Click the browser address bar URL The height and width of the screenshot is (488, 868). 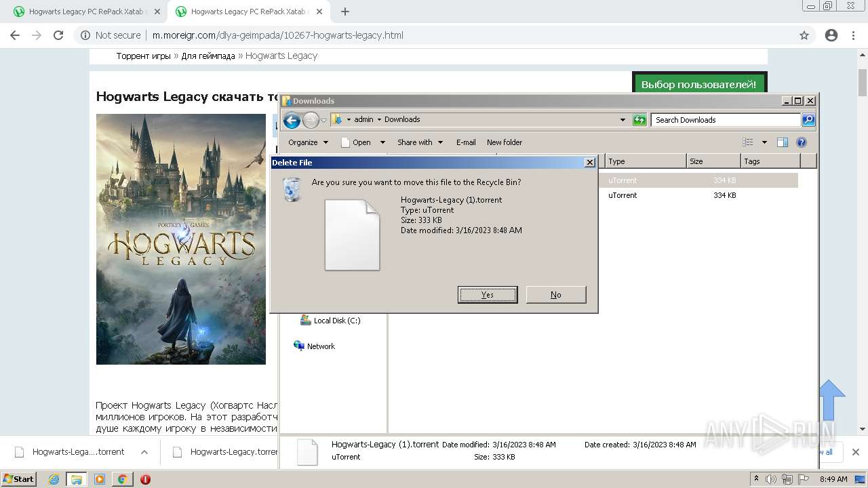277,35
